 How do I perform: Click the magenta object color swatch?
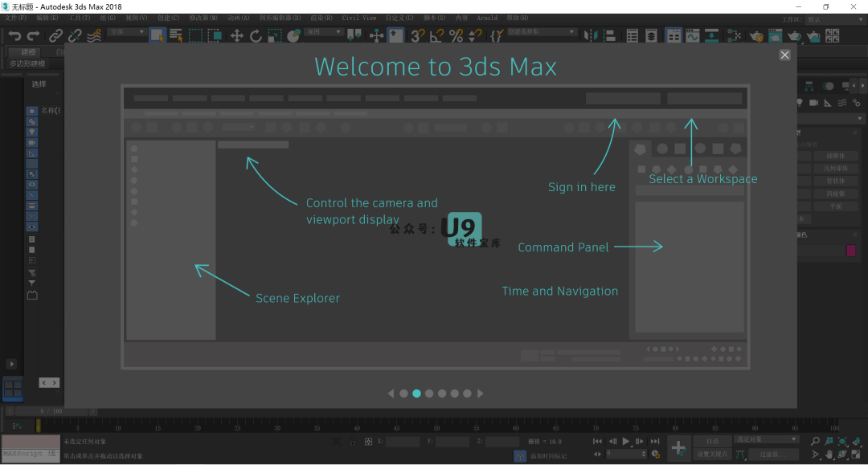[x=851, y=251]
